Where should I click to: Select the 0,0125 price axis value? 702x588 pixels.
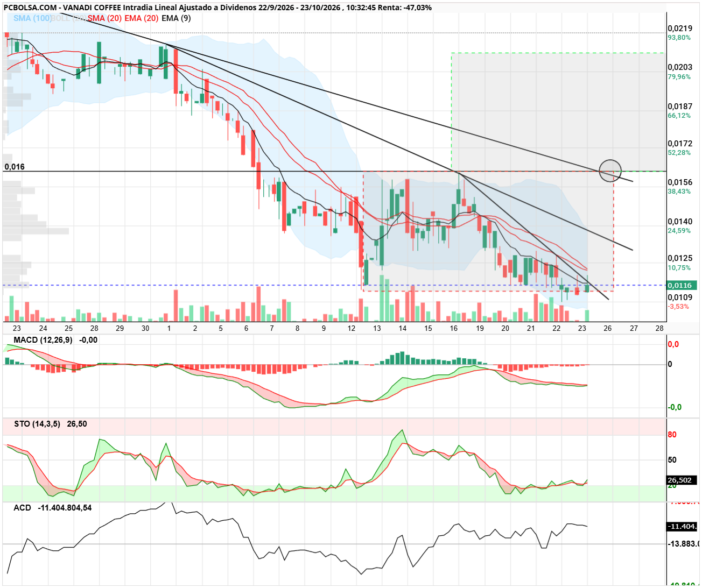click(680, 259)
